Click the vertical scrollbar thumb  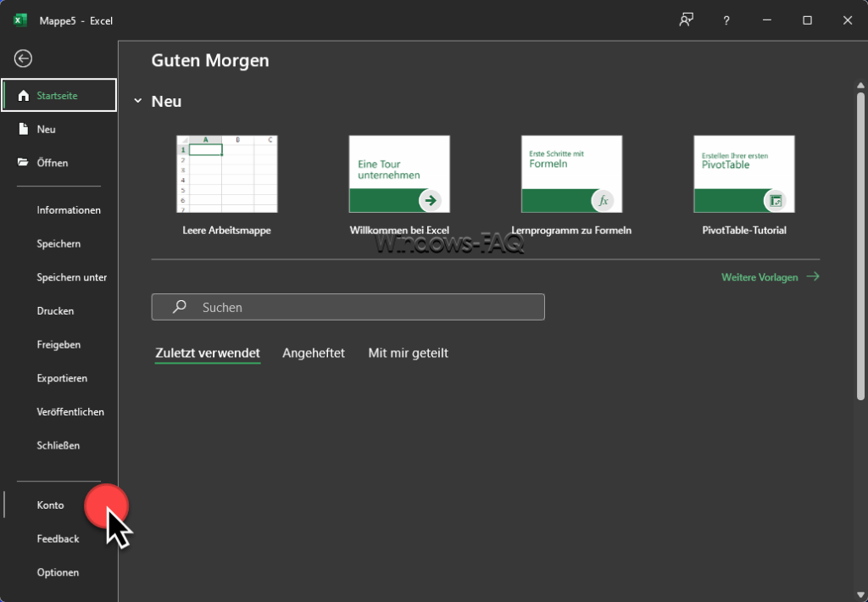coord(860,246)
